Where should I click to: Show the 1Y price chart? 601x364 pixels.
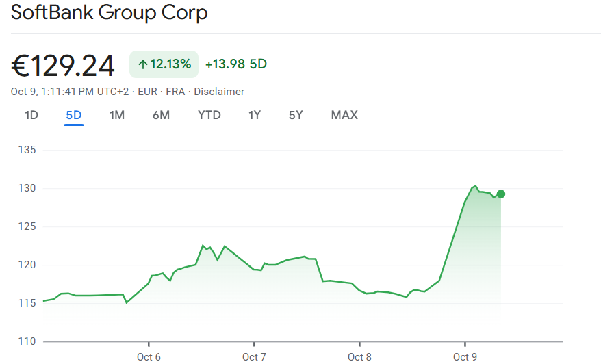[255, 115]
